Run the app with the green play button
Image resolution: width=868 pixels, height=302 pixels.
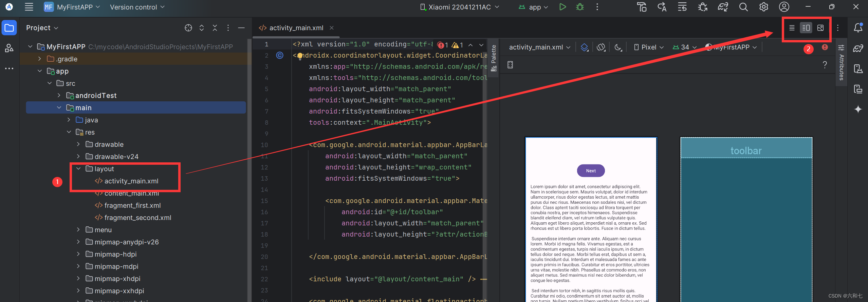point(562,7)
